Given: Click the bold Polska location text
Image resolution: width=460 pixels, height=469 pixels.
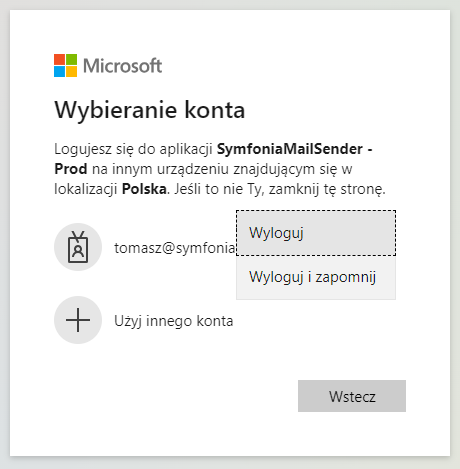Looking at the screenshot, I should click(144, 189).
